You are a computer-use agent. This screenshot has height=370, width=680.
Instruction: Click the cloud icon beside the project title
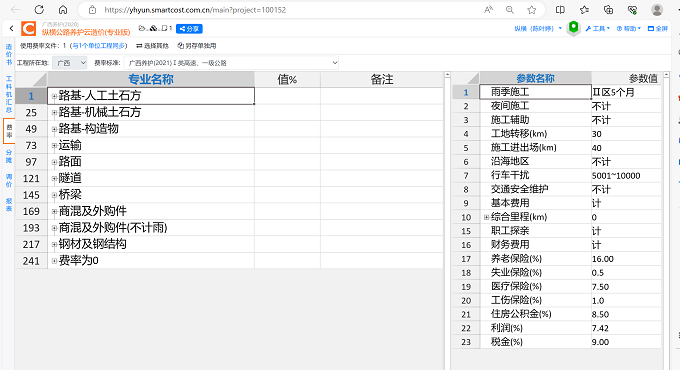point(154,28)
